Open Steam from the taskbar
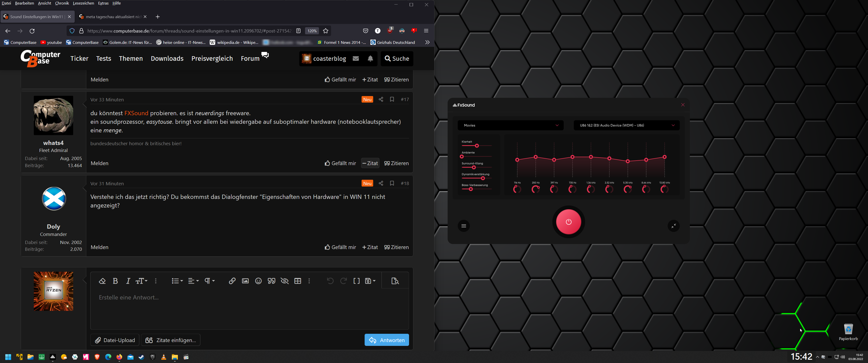The image size is (868, 363). (x=141, y=357)
